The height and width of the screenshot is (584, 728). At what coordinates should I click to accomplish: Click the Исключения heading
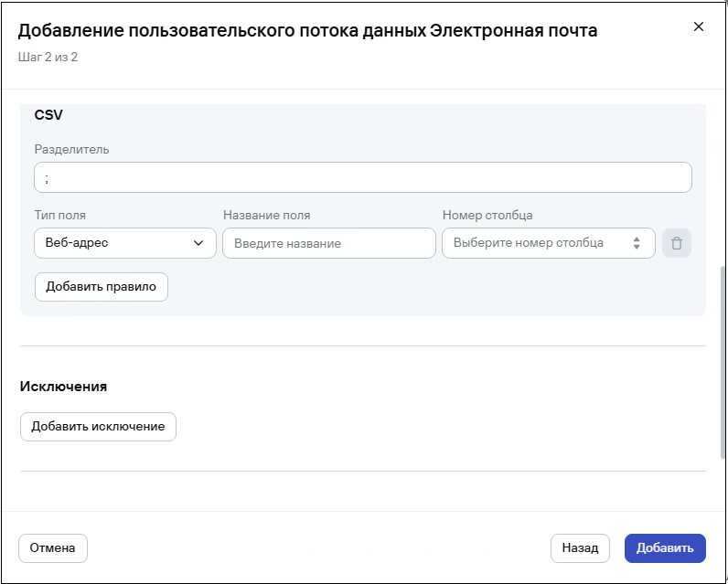64,387
